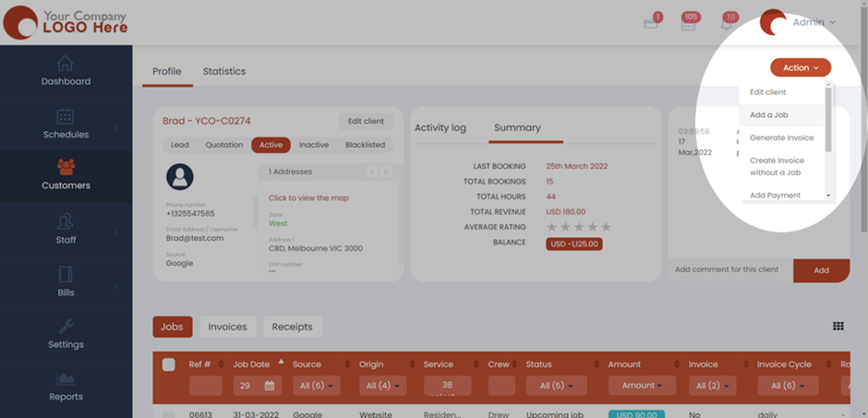This screenshot has height=418, width=868.
Task: Click the Add comment button
Action: (x=821, y=270)
